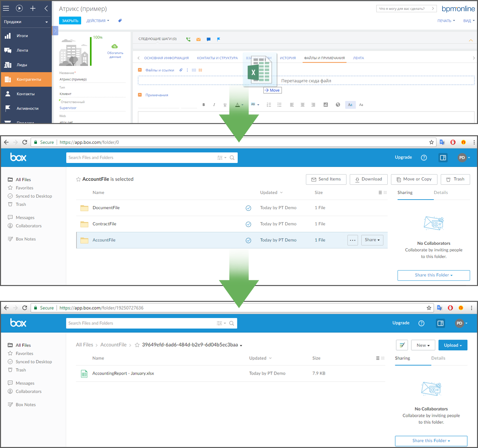478x448 pixels.
Task: Click the Download button
Action: (368, 179)
